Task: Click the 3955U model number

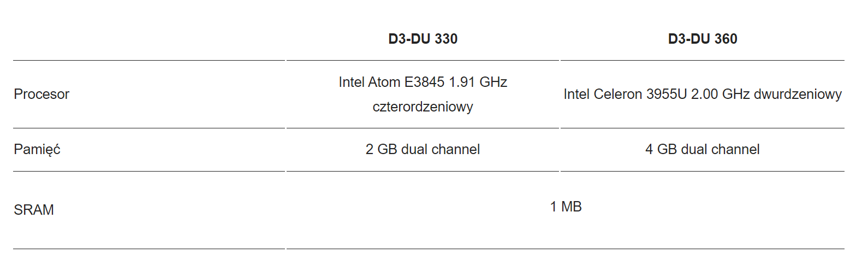Action: (x=667, y=94)
